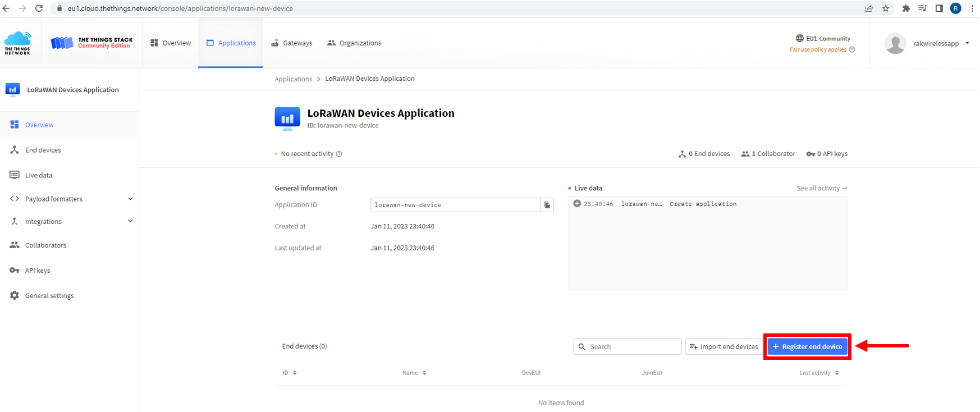Open Collaborators in sidebar
The image size is (980, 412).
coord(69,245)
